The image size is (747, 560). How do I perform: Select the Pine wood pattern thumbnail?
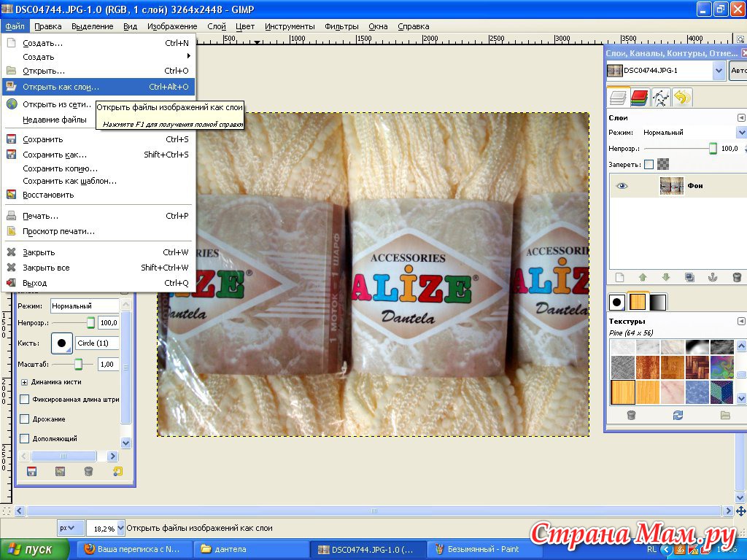coord(622,392)
